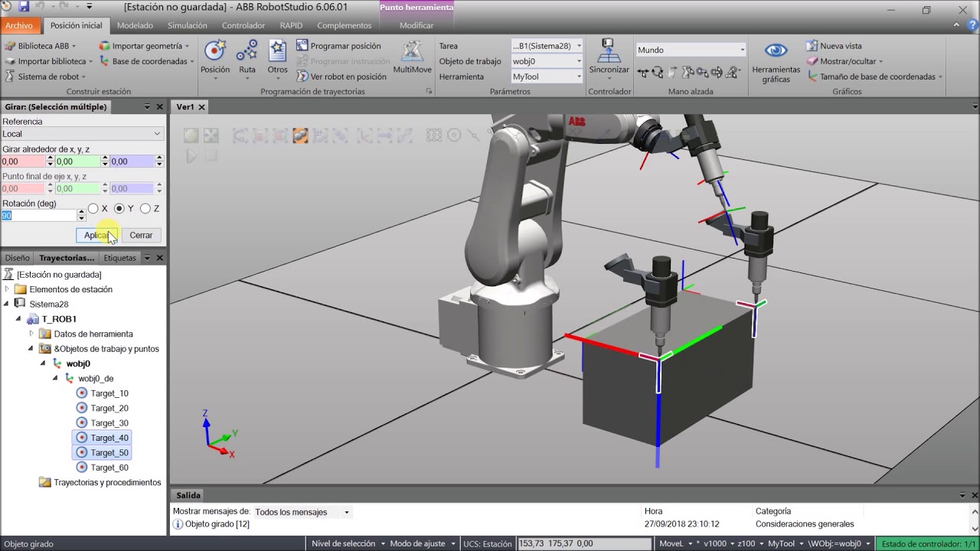Select the jog linear tool icon

(702, 73)
